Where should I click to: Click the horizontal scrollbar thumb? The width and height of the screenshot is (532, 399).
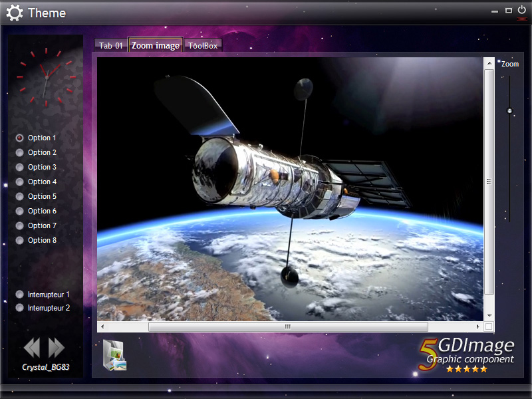click(288, 327)
